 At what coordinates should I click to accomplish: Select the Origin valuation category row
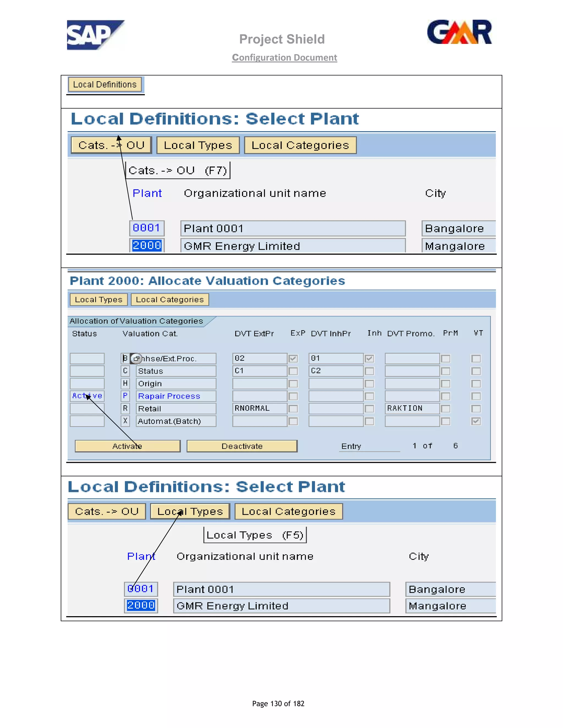coord(176,384)
